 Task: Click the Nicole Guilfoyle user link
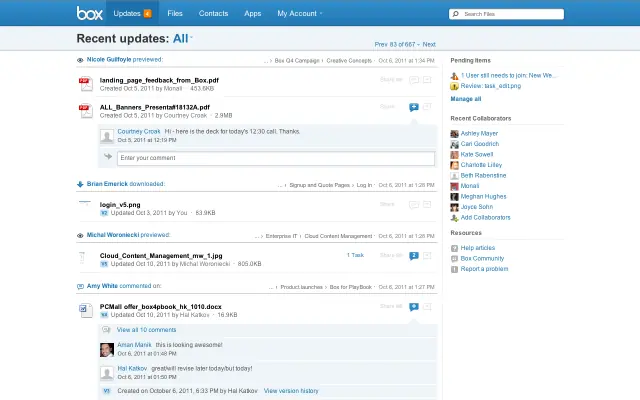click(109, 59)
